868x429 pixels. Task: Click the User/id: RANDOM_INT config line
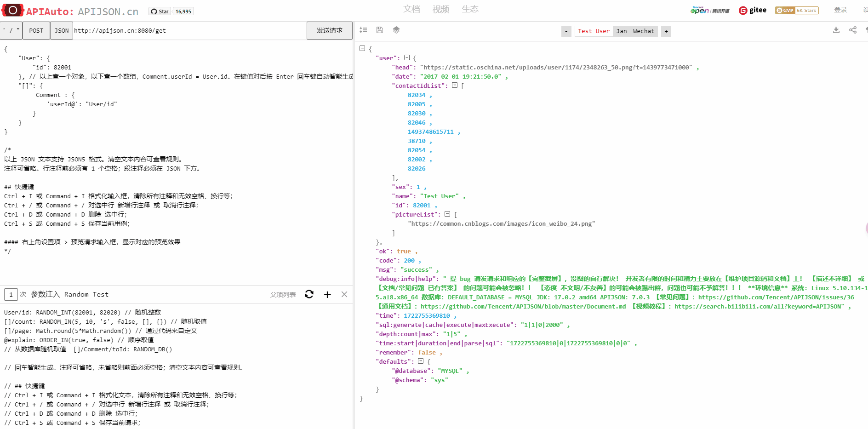pos(83,312)
